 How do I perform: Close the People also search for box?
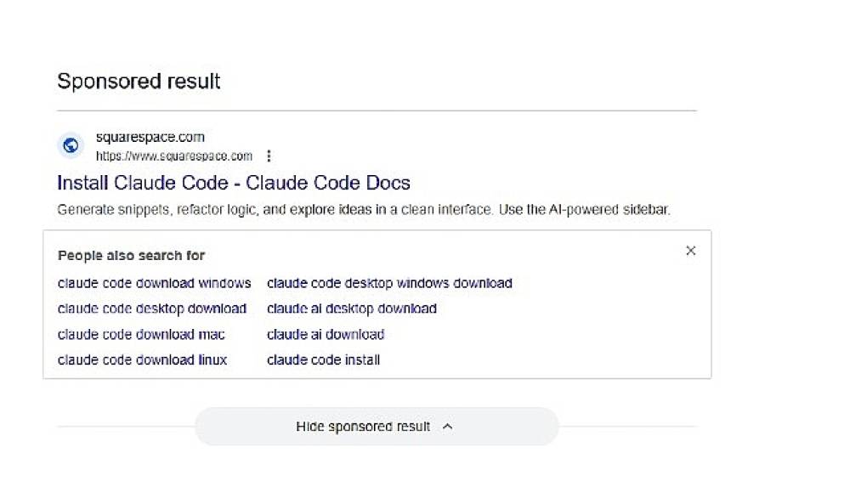(x=690, y=251)
